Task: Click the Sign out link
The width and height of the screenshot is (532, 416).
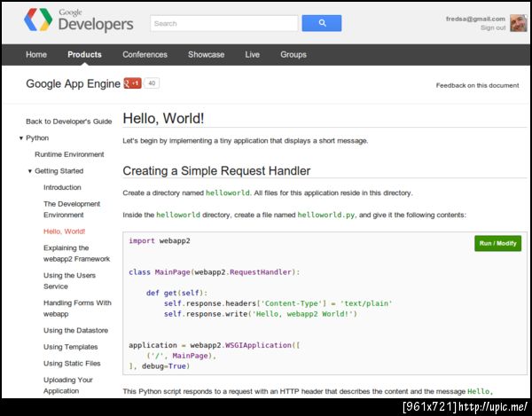Action: coord(493,27)
